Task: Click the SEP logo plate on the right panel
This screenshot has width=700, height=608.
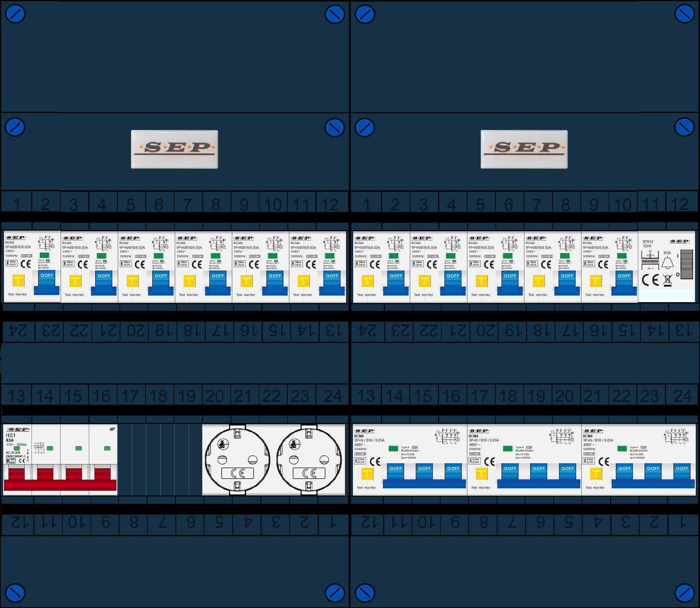Action: click(524, 149)
